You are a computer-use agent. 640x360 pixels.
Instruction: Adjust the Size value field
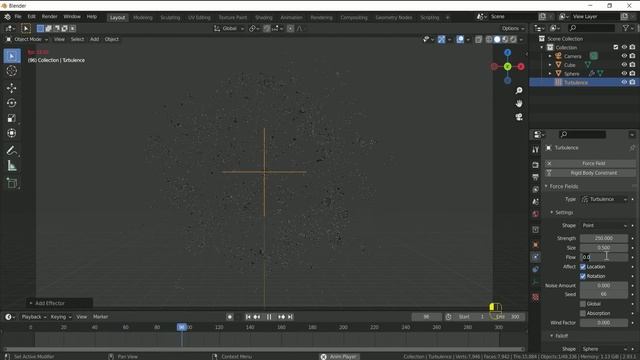tap(604, 248)
